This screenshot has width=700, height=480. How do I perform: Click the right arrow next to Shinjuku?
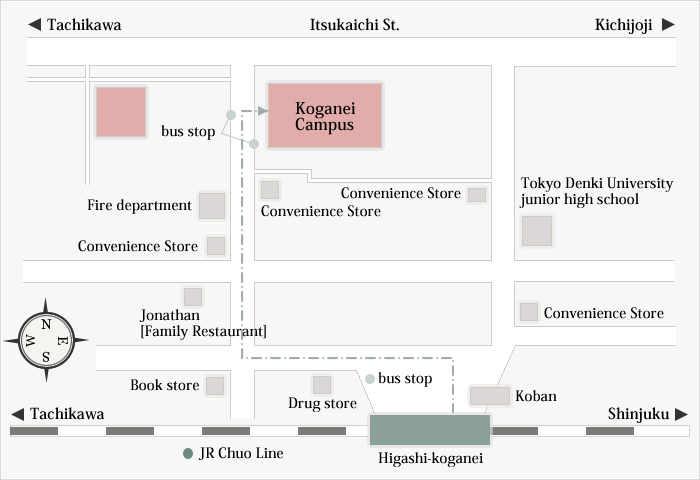pyautogui.click(x=681, y=414)
